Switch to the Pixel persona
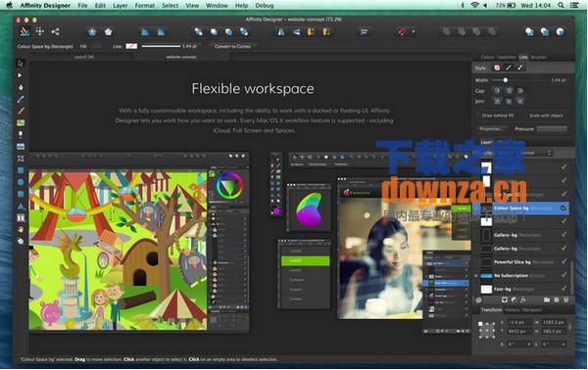 [x=40, y=32]
